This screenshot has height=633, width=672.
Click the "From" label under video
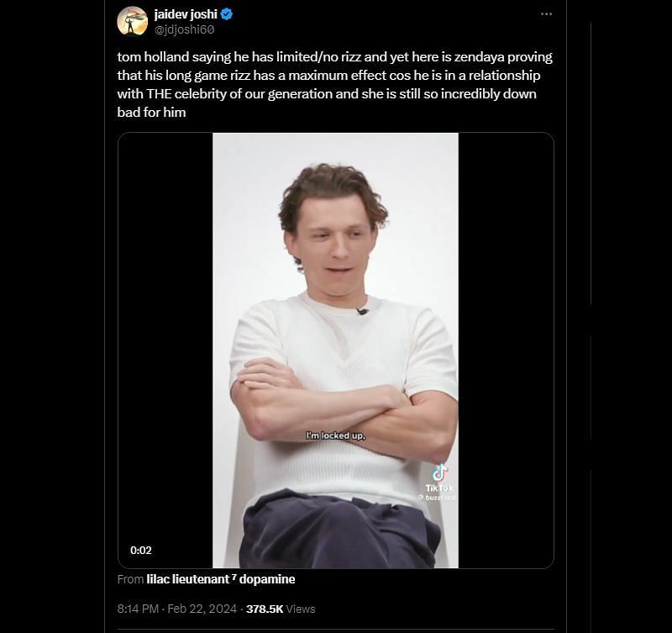click(x=130, y=579)
